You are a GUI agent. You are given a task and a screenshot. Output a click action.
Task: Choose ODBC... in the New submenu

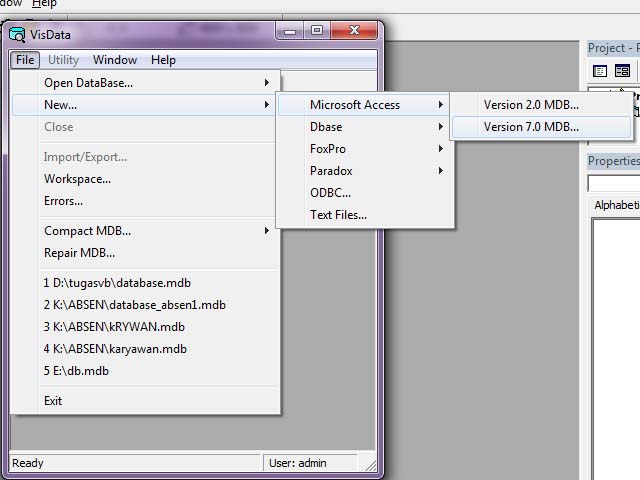364,193
